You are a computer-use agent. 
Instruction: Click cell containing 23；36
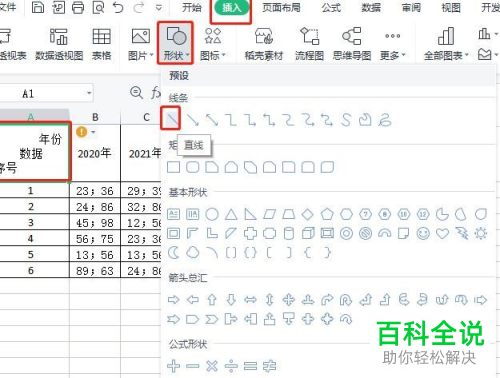[95, 191]
